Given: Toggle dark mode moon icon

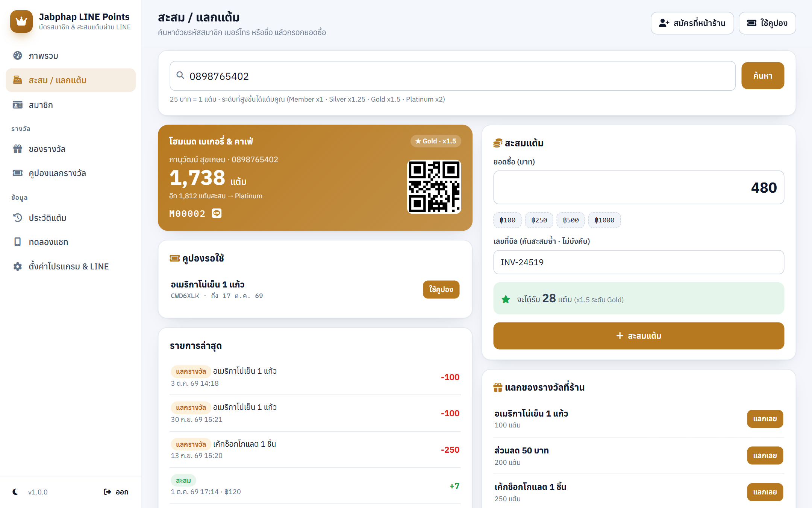Looking at the screenshot, I should [x=15, y=492].
